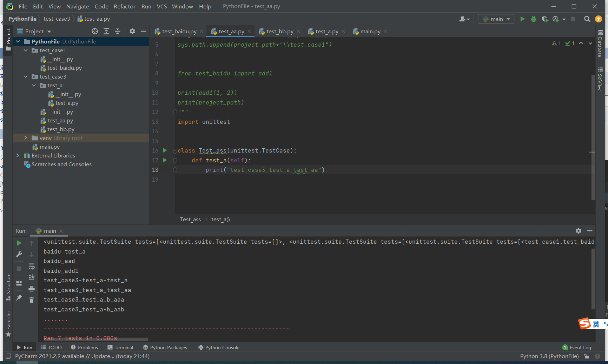Click Python 3.8 (PythonFile) interpreter in status bar
608x364 pixels.
(549, 356)
